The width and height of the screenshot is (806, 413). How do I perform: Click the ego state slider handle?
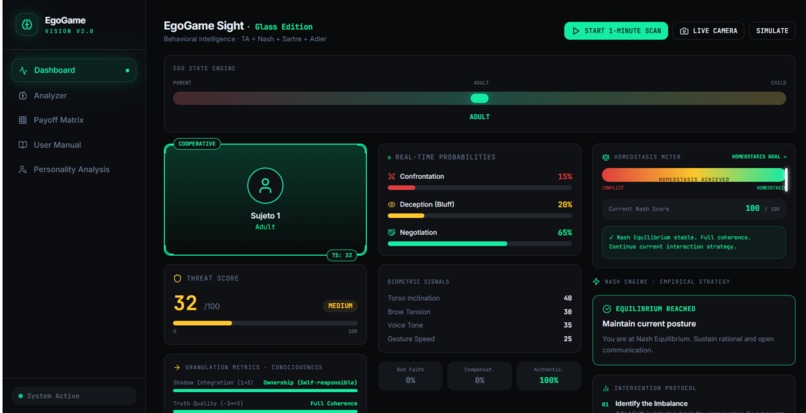tap(480, 98)
